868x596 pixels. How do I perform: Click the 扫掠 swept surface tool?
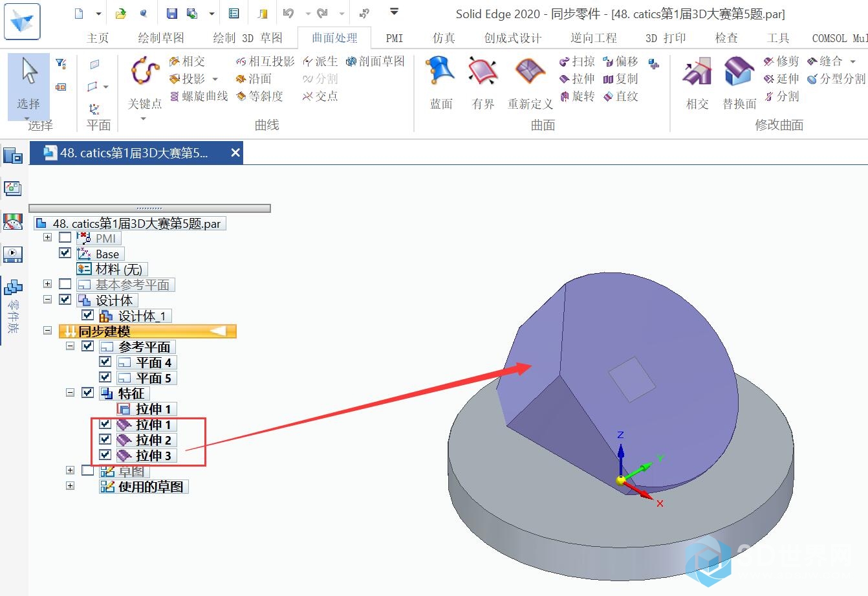577,61
